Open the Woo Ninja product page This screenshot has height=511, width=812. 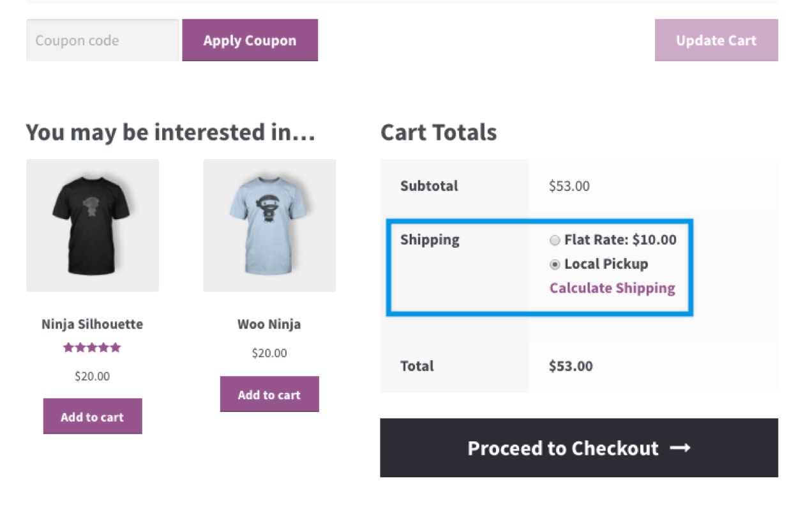click(x=269, y=324)
